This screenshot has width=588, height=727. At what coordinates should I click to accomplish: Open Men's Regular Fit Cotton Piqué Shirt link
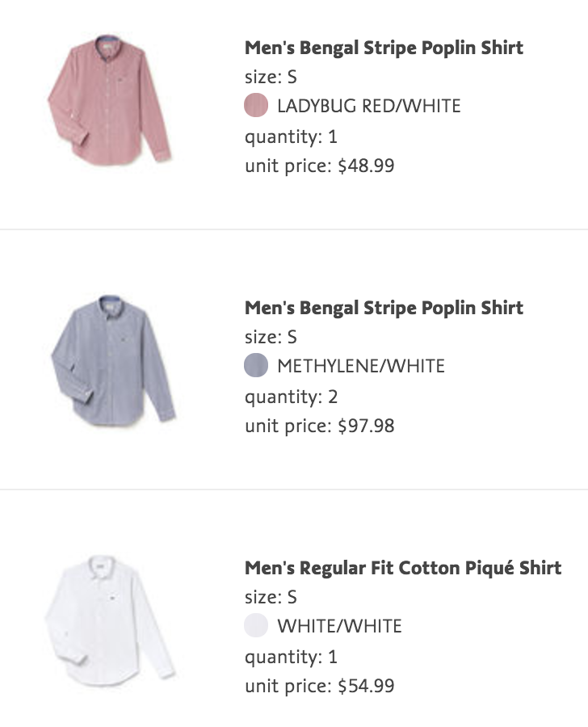[x=402, y=568]
